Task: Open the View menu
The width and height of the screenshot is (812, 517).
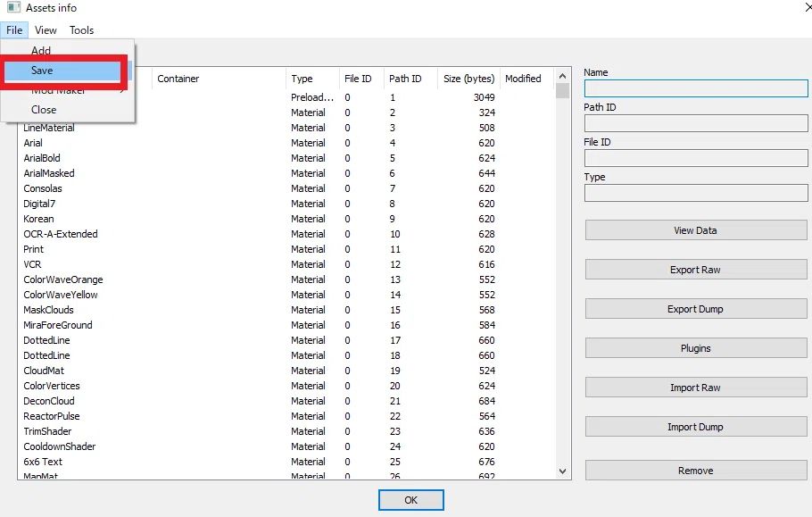Action: (46, 30)
